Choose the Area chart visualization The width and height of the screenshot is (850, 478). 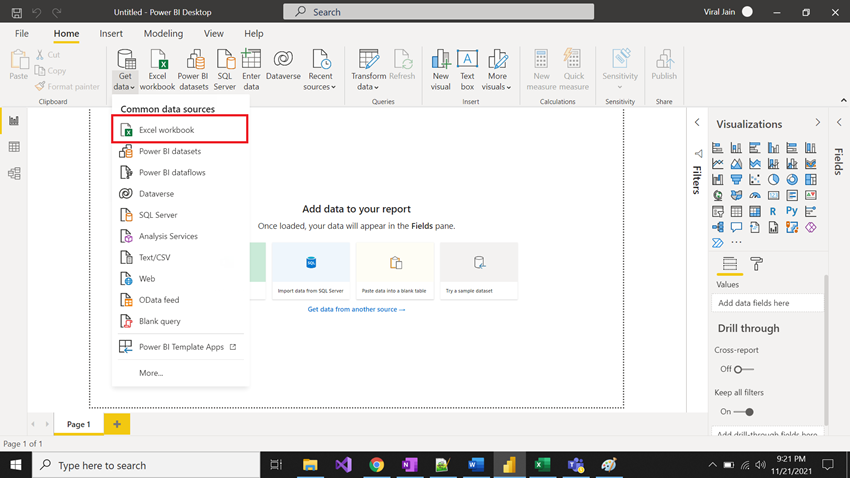tap(736, 164)
